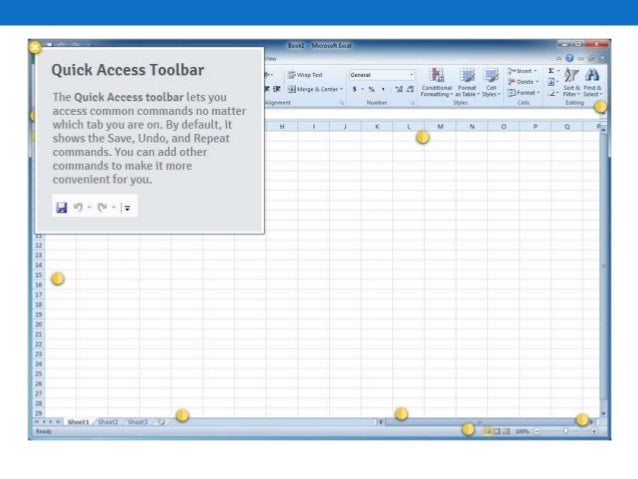Image resolution: width=638 pixels, height=479 pixels.
Task: Click the next-sheet navigation arrow
Action: pos(51,422)
